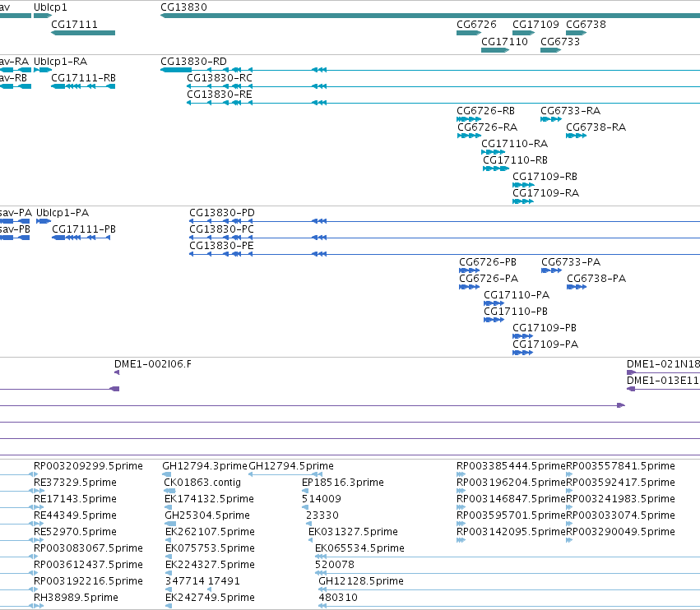Click EST label GH25304.5prime
The width and height of the screenshot is (700, 610).
pos(207,515)
